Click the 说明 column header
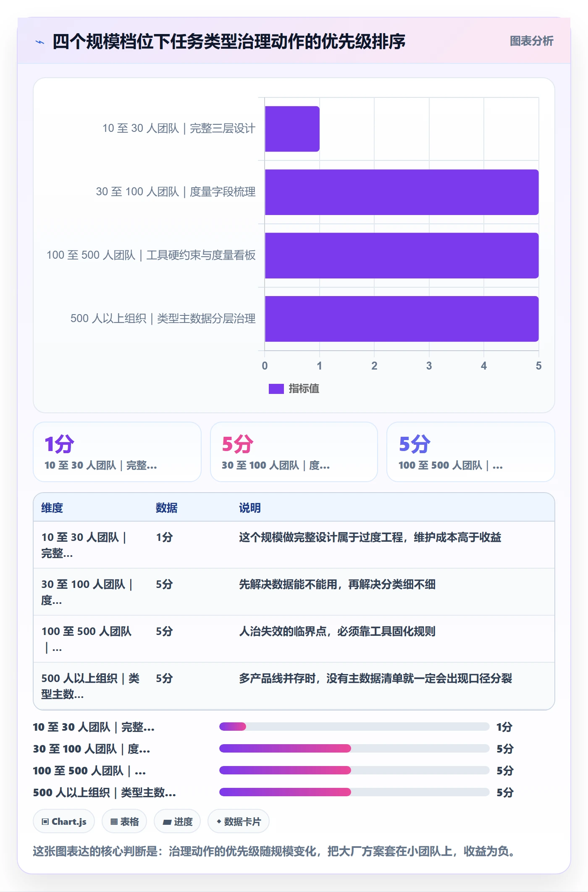This screenshot has width=588, height=892. 250,508
